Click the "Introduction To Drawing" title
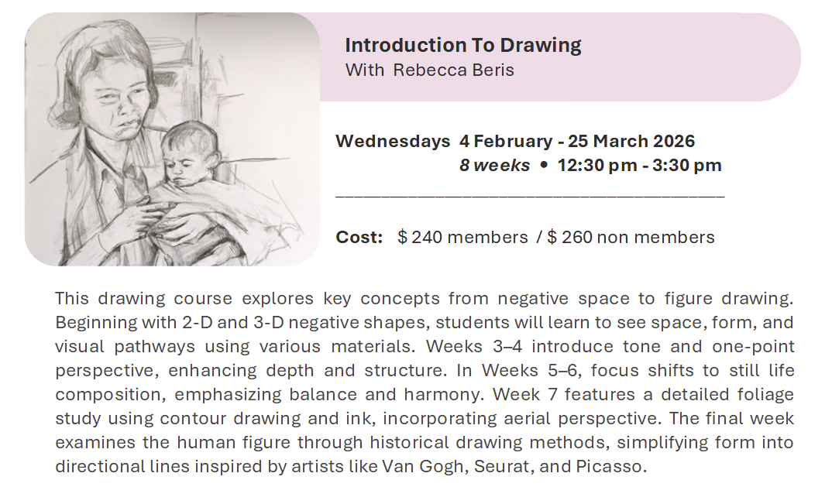 pyautogui.click(x=462, y=45)
